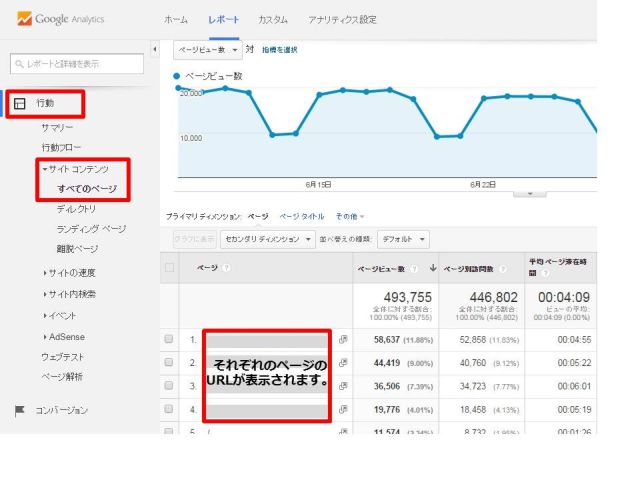
Task: Toggle the select-all checkbox in table header
Action: 169,268
